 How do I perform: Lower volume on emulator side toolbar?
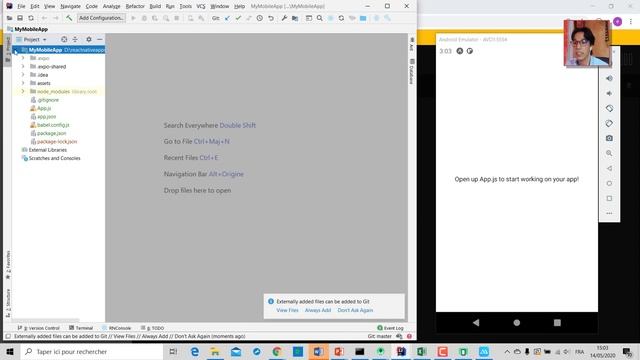(609, 93)
